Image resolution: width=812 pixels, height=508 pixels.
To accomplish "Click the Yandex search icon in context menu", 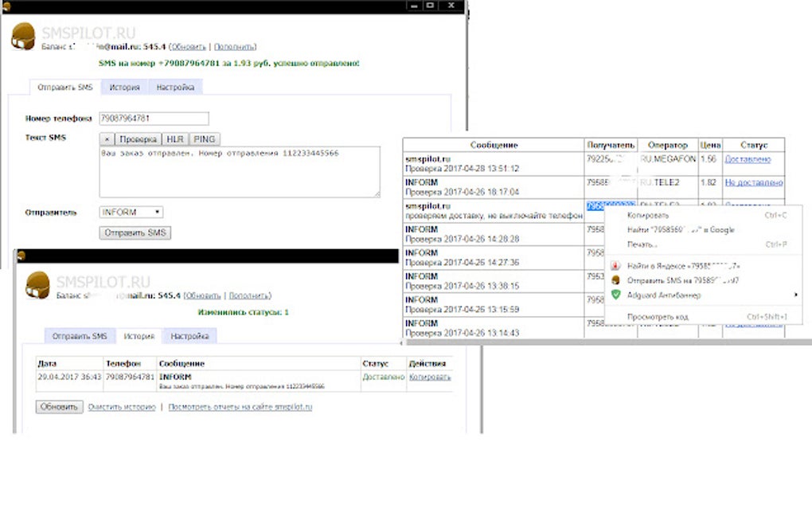I will point(615,266).
